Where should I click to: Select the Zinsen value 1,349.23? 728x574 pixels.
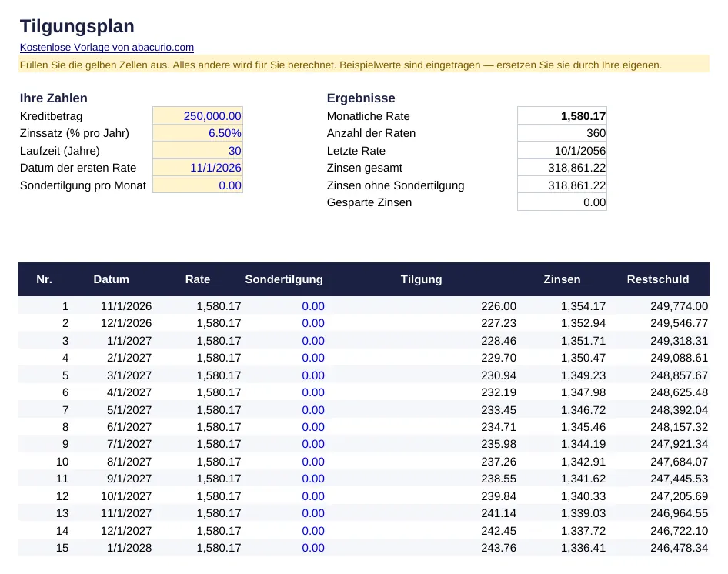[583, 375]
